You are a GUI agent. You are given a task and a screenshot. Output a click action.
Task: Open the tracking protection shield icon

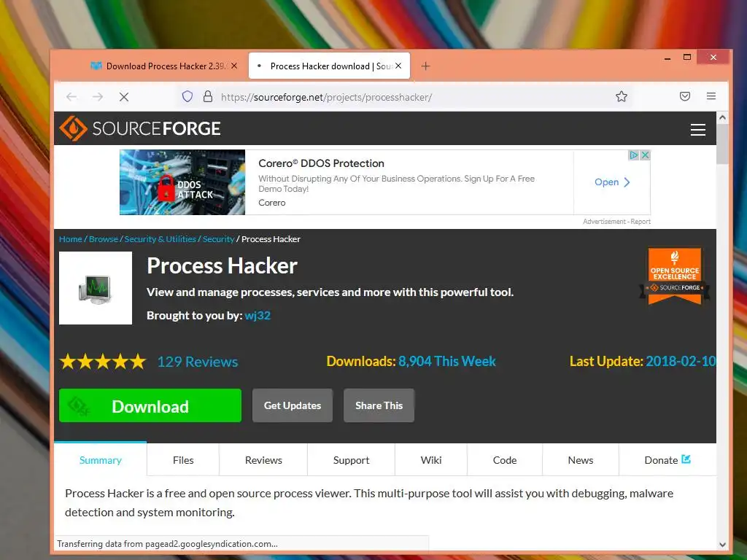(x=187, y=97)
